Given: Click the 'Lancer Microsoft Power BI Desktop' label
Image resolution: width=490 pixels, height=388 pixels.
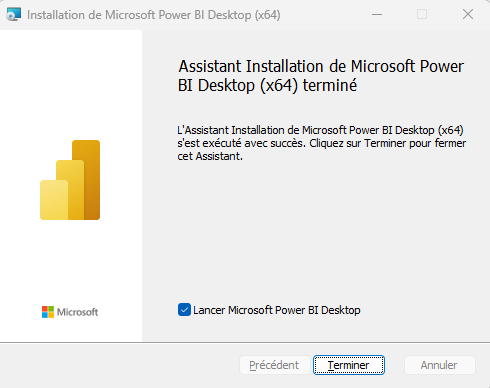Looking at the screenshot, I should point(277,310).
